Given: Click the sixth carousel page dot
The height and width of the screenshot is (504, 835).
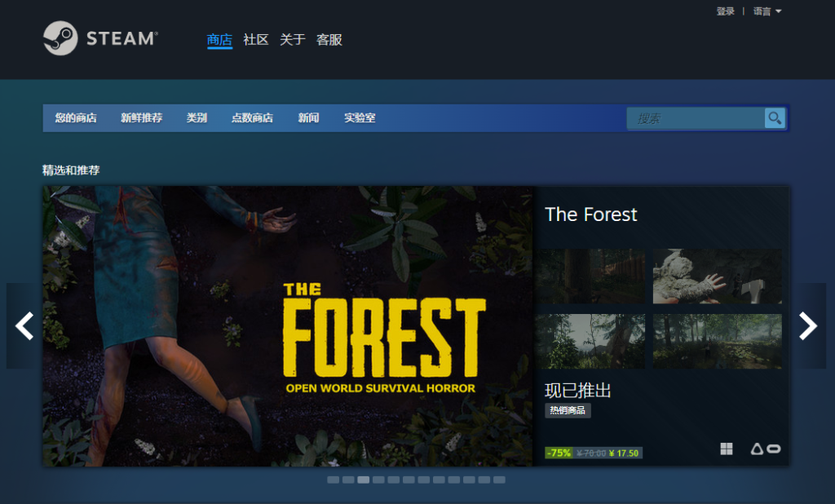Looking at the screenshot, I should tap(409, 480).
